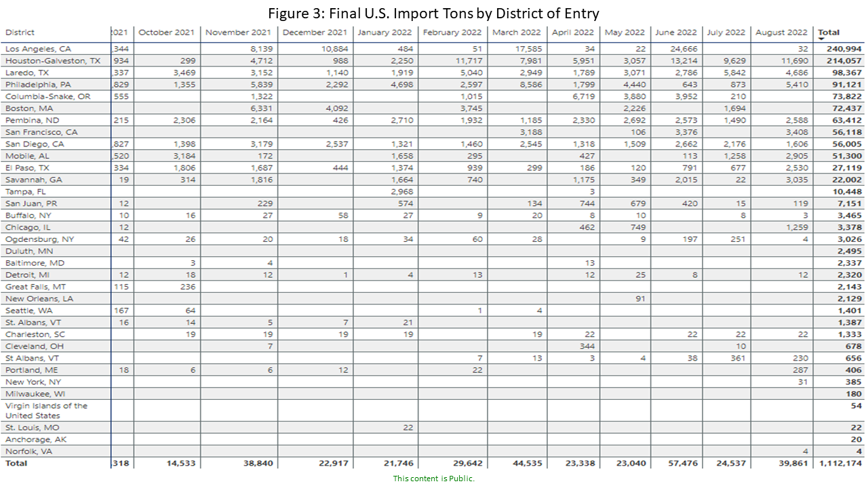Click the Norfolk, VA district row

[28, 451]
